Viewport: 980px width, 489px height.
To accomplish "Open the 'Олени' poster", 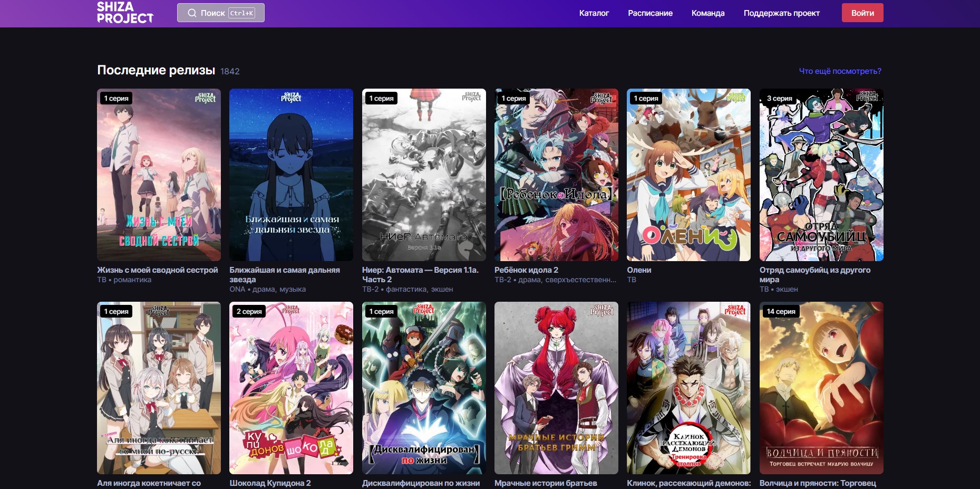I will point(688,175).
